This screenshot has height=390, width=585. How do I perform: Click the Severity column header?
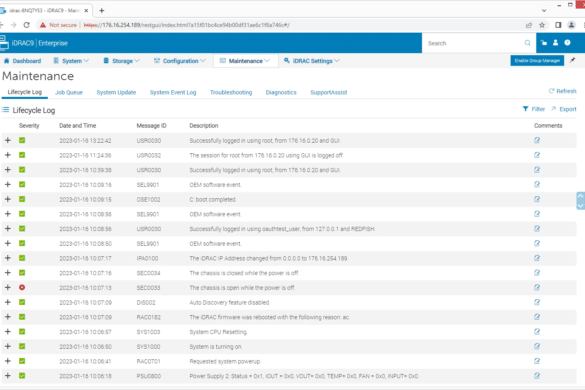coord(29,125)
